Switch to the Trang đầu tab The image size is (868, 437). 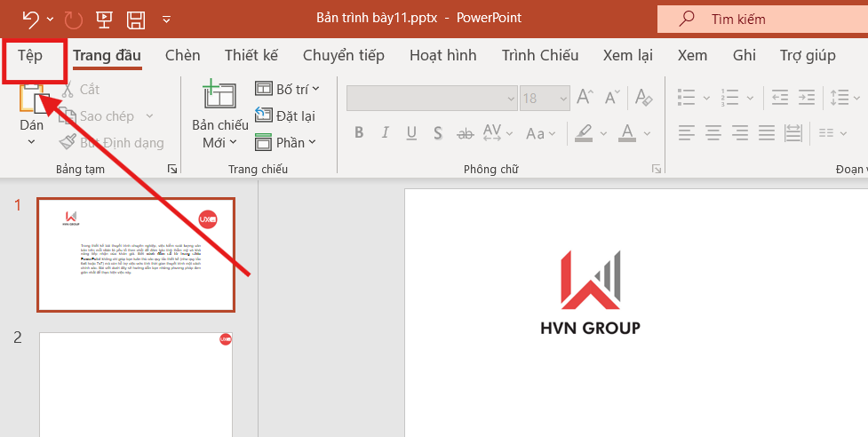[x=108, y=55]
